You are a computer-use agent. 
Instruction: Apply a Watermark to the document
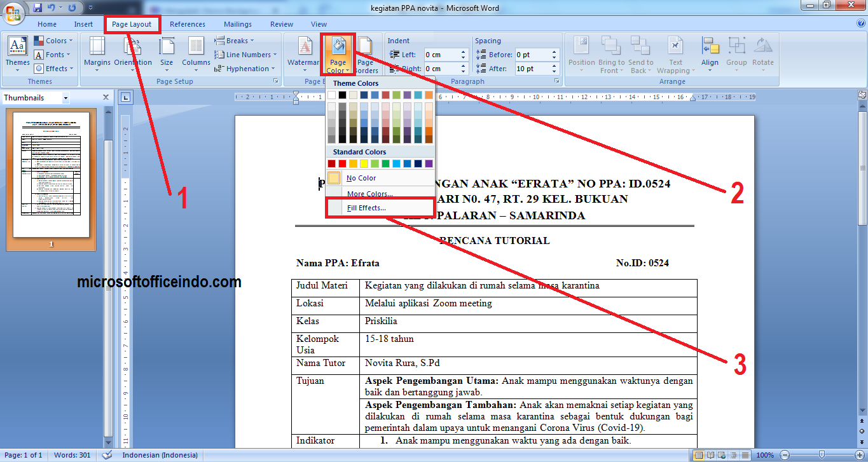click(x=303, y=55)
